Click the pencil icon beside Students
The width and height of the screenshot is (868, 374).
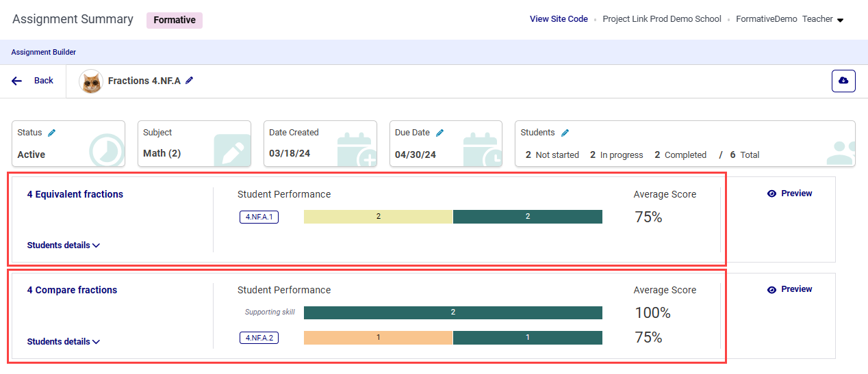[565, 133]
